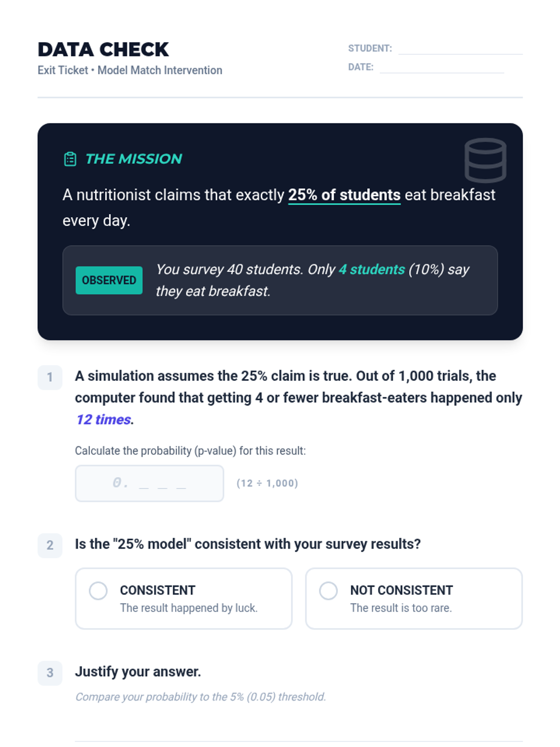Click the question number 1 badge

coord(50,377)
